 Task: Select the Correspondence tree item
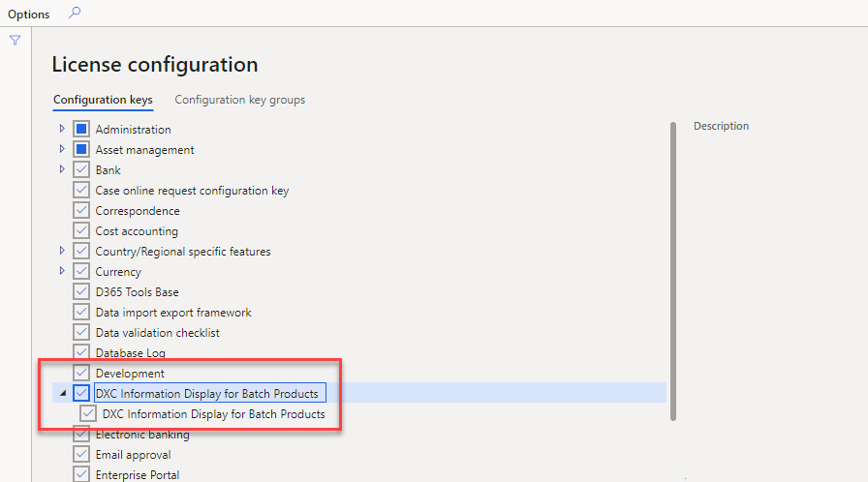click(x=138, y=211)
